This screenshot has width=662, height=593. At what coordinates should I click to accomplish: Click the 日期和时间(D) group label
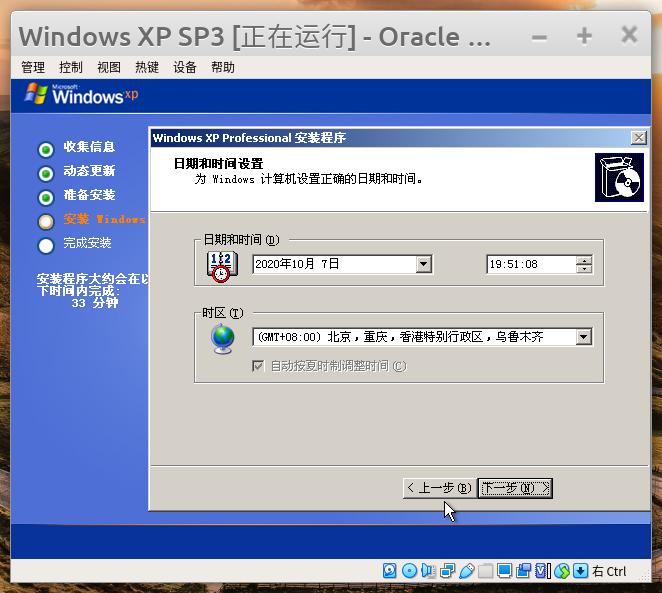point(241,240)
